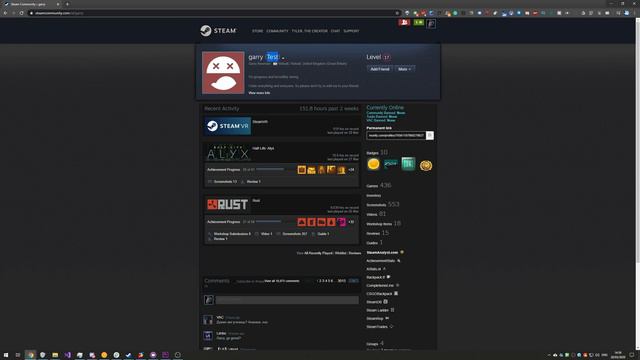The width and height of the screenshot is (640, 360).
Task: Click garry's profile avatar image
Action: coord(223,73)
